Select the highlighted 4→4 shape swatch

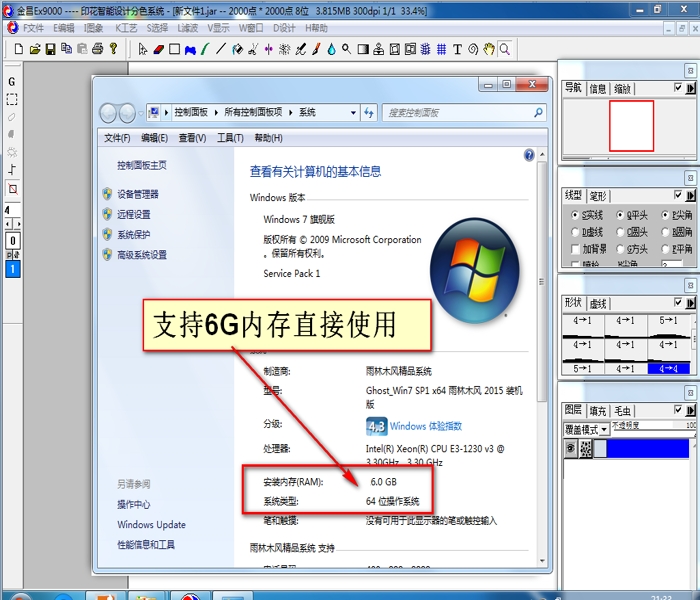pyautogui.click(x=668, y=369)
